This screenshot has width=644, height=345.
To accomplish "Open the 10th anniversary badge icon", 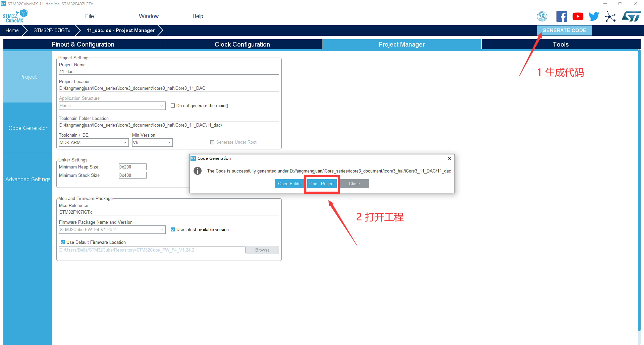I will (x=542, y=16).
